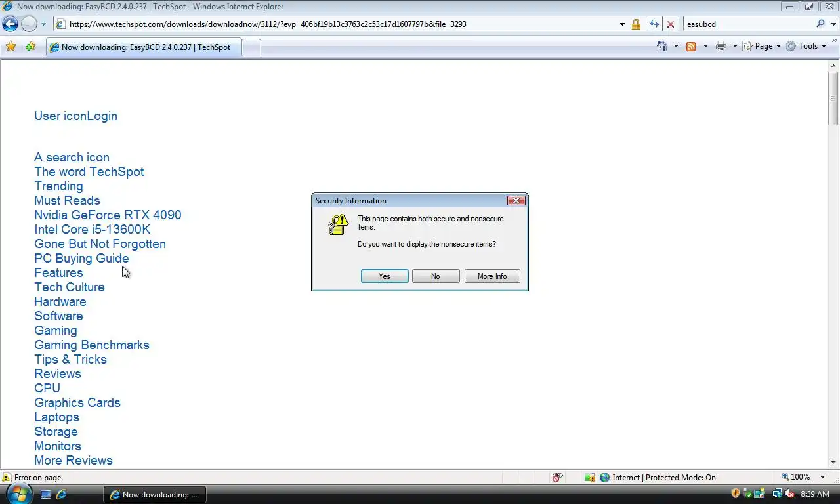Open the Laptops link
840x504 pixels.
pyautogui.click(x=57, y=417)
